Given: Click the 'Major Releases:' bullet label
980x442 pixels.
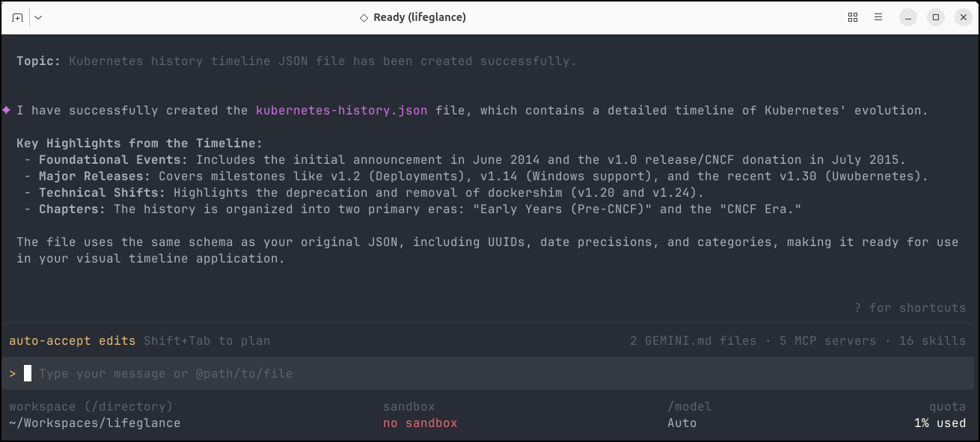Looking at the screenshot, I should coord(95,177).
